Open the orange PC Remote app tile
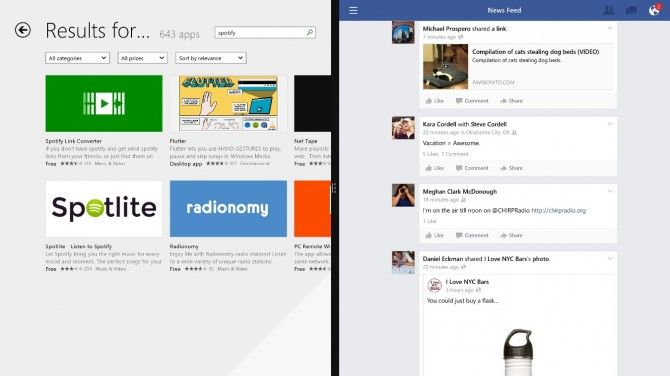Image resolution: width=670 pixels, height=376 pixels. pos(312,209)
